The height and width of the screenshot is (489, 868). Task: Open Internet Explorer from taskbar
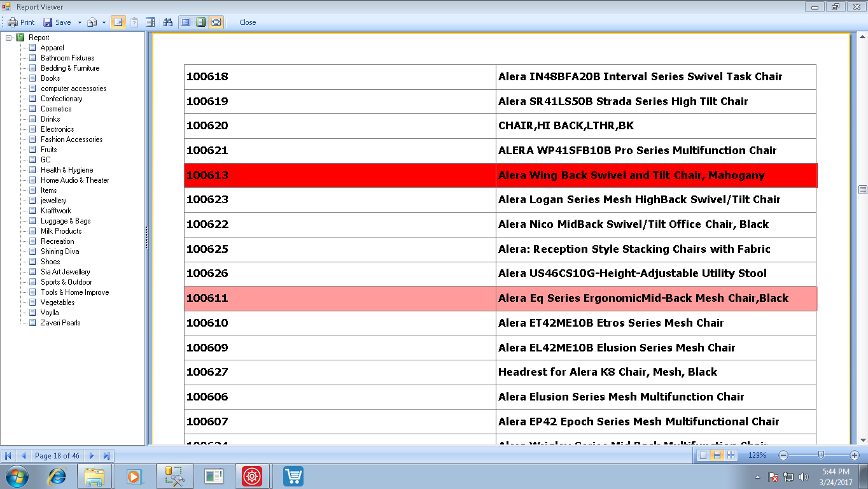(58, 476)
